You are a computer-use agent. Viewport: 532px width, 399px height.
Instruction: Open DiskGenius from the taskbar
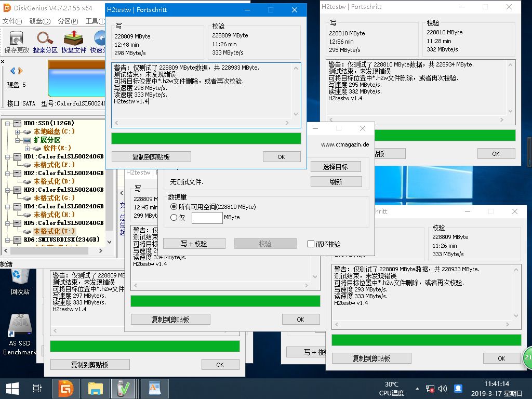pyautogui.click(x=66, y=388)
